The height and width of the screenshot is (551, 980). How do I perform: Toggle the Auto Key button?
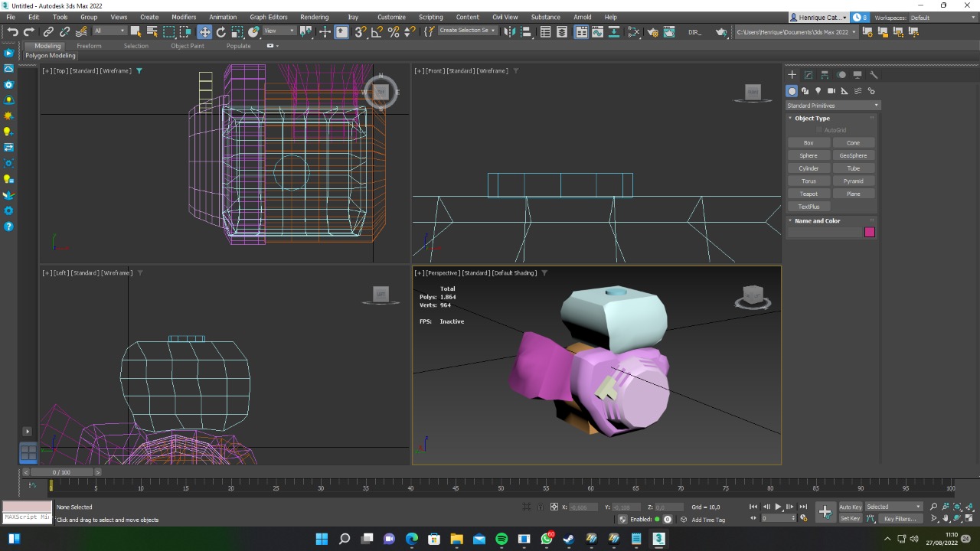(850, 507)
